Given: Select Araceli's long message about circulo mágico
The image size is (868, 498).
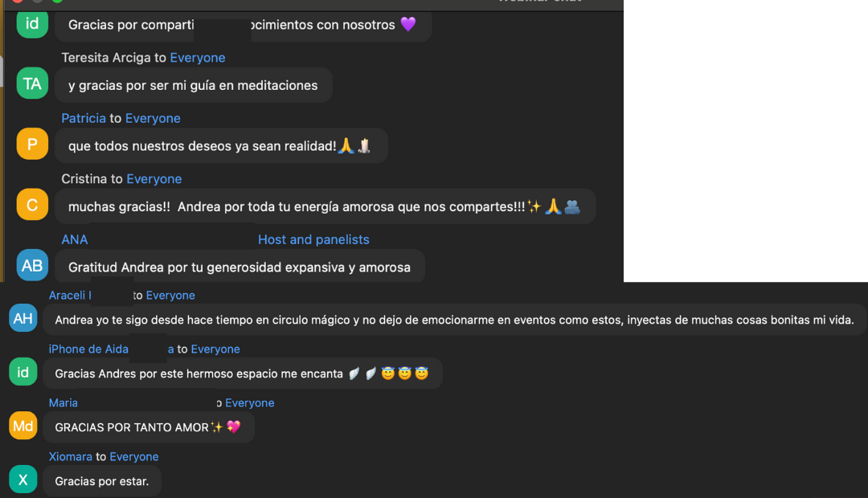Looking at the screenshot, I should (x=454, y=320).
